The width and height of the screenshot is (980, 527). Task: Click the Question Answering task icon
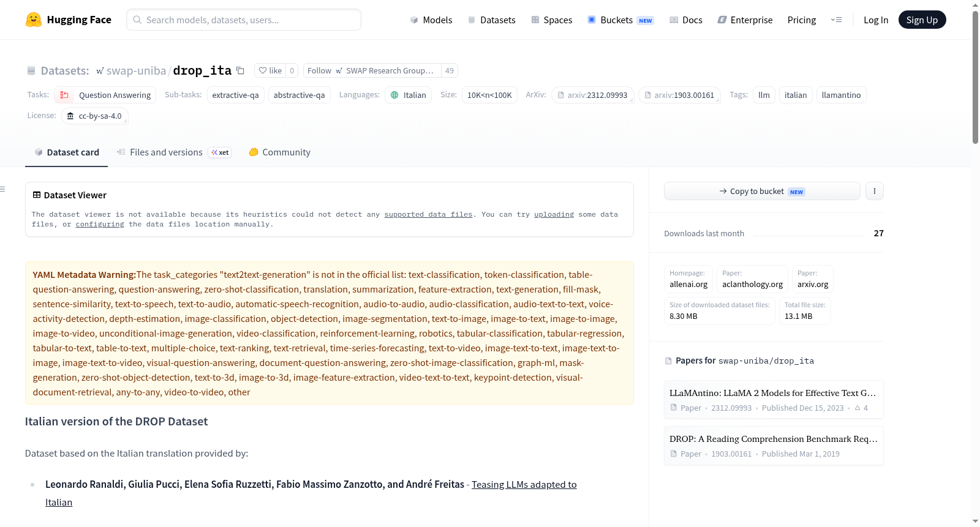click(x=64, y=95)
